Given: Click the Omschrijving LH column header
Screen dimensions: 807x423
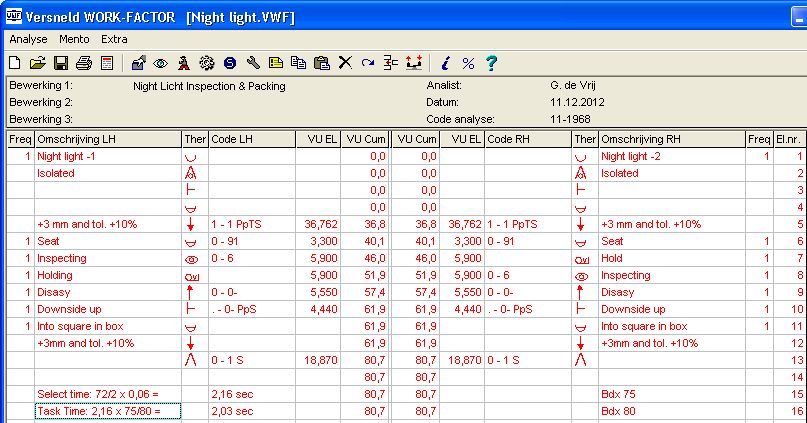Looking at the screenshot, I should [108, 139].
